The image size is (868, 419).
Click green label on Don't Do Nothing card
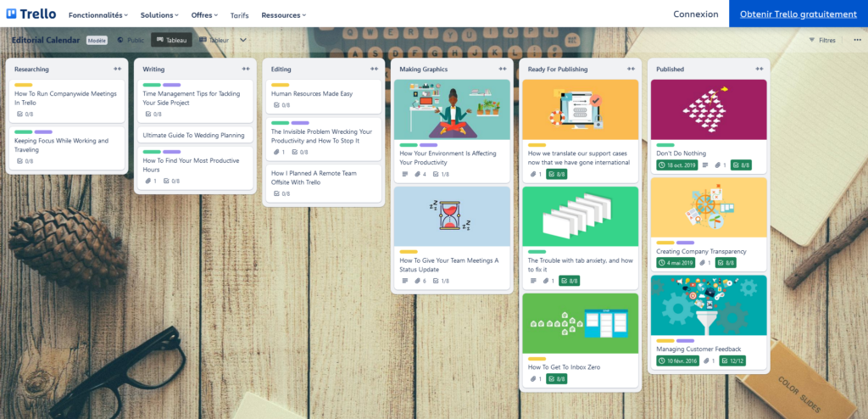tap(665, 145)
